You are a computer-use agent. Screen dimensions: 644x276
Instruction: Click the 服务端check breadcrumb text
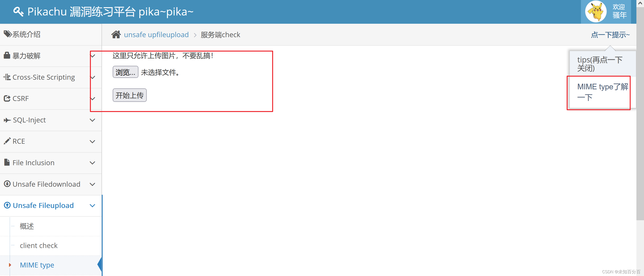[x=220, y=34]
